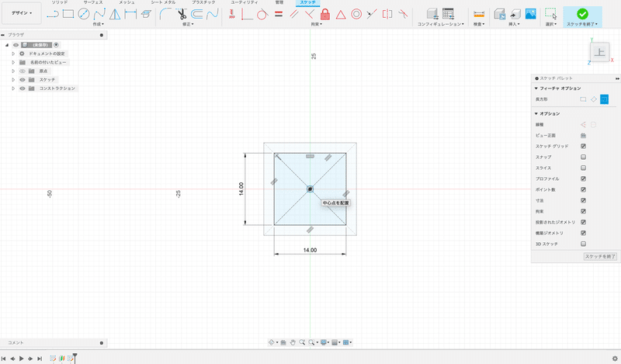
Task: Click the Pan hand icon in navigation bar
Action: pyautogui.click(x=293, y=342)
